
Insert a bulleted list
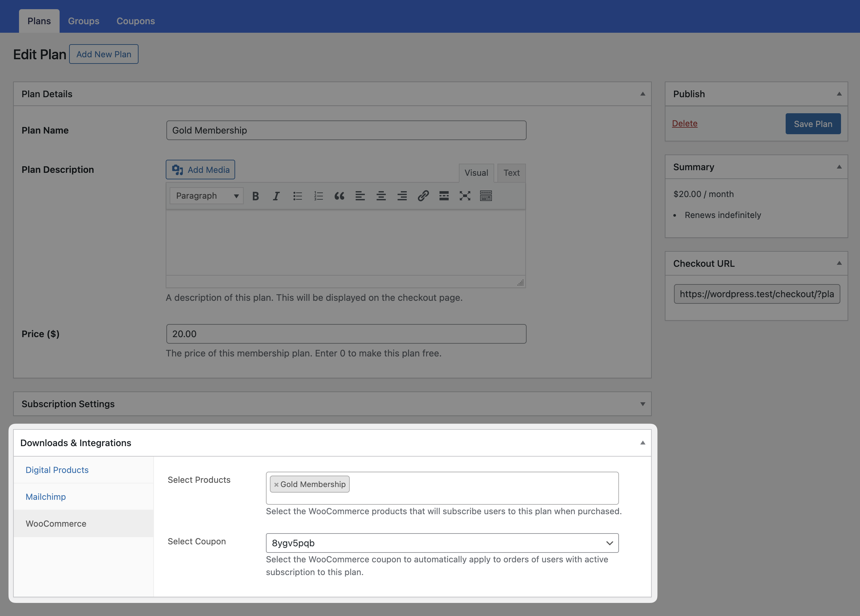(x=298, y=196)
